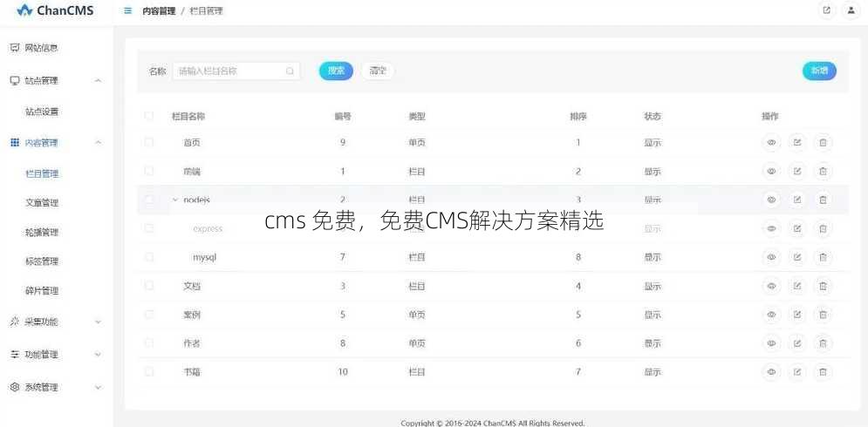Click the ChanCMS logo
This screenshot has height=427, width=868.
click(x=55, y=10)
